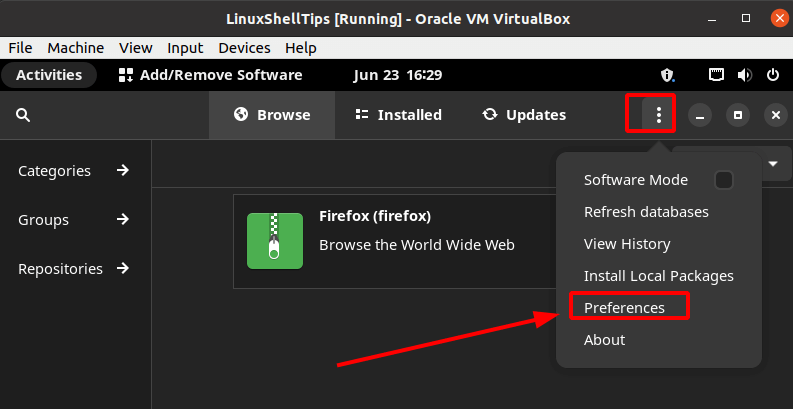The image size is (793, 409).
Task: Switch to the Installed tab
Action: point(399,115)
